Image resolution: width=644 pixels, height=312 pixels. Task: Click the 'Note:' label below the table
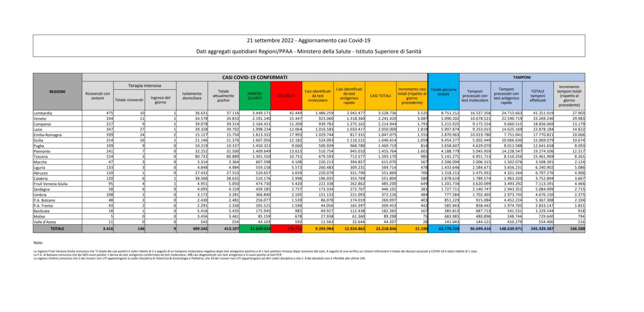[x=38, y=243]
